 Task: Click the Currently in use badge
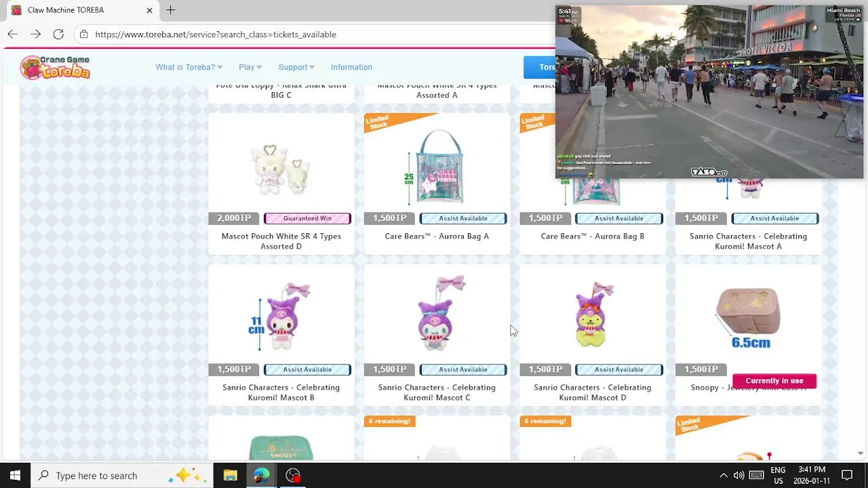[774, 381]
